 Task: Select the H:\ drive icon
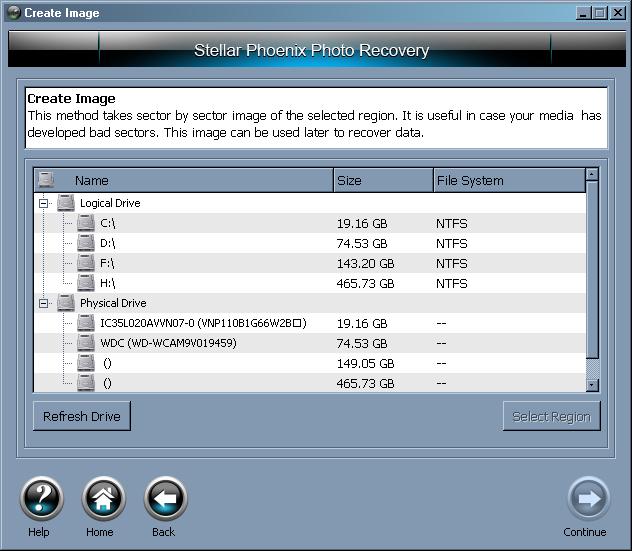[85, 283]
